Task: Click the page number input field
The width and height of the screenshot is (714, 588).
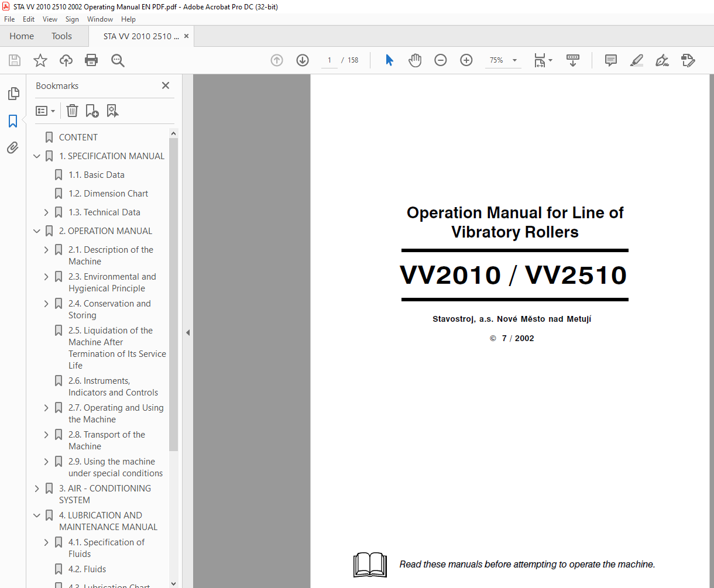Action: [329, 60]
